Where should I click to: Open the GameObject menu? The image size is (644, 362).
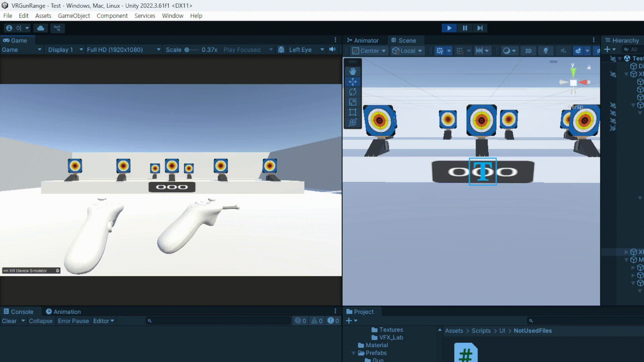click(74, 16)
